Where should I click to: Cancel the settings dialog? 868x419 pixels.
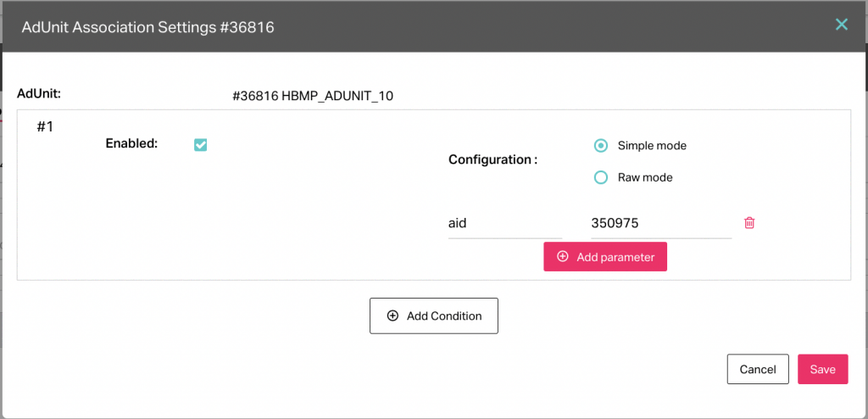pos(758,369)
